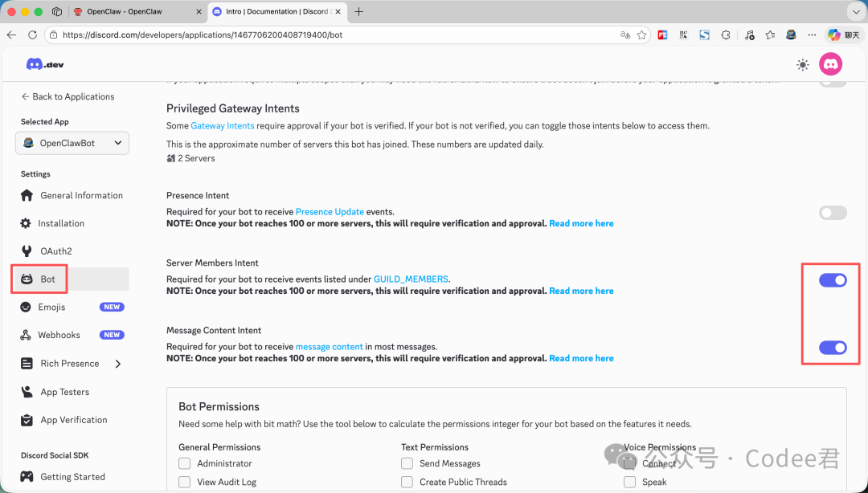The width and height of the screenshot is (868, 493).
Task: Click the Getting Started gamepad icon
Action: click(27, 476)
